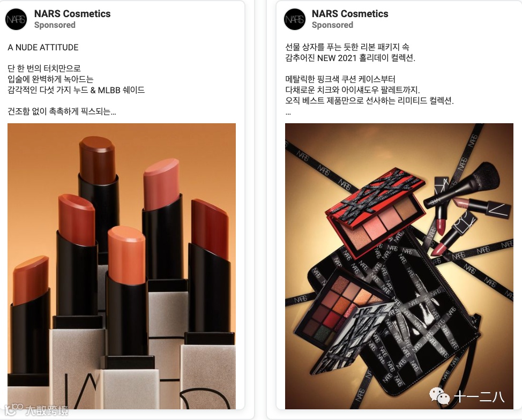The image size is (522, 420).
Task: Click the Sponsored label on the left ad
Action: click(x=55, y=25)
